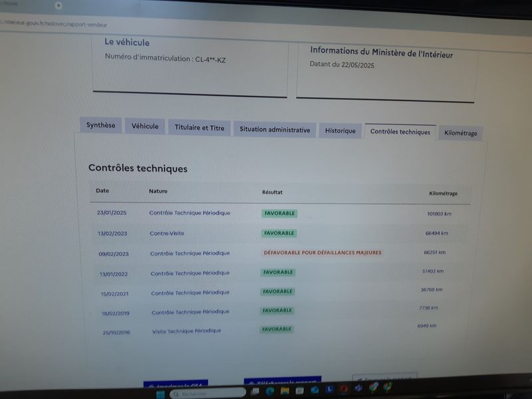This screenshot has height=399, width=532.
Task: Select the Contrôles techniques tab
Action: tap(400, 132)
